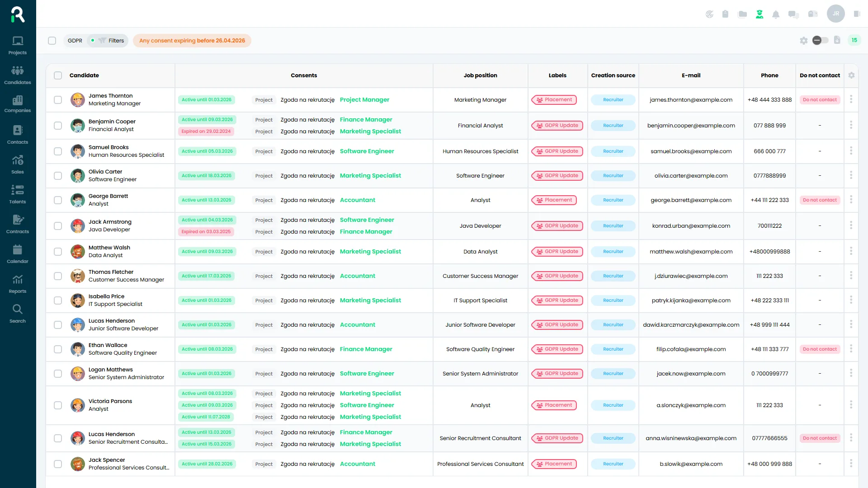Open the row actions menu for Olivia Carter
The image size is (868, 488).
(851, 175)
